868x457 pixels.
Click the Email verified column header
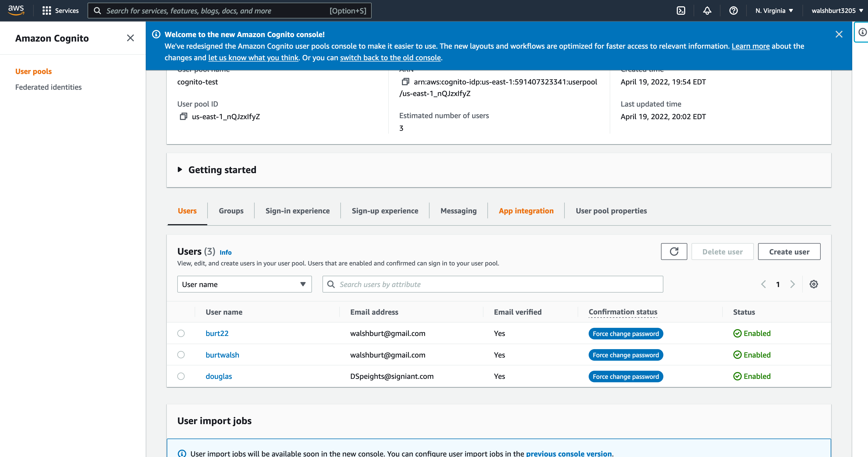click(518, 312)
